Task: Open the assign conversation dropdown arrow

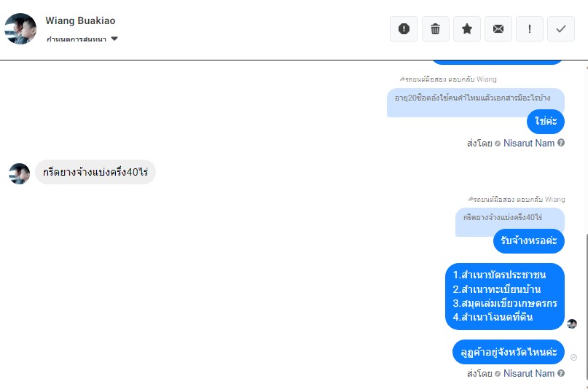Action: [114, 39]
